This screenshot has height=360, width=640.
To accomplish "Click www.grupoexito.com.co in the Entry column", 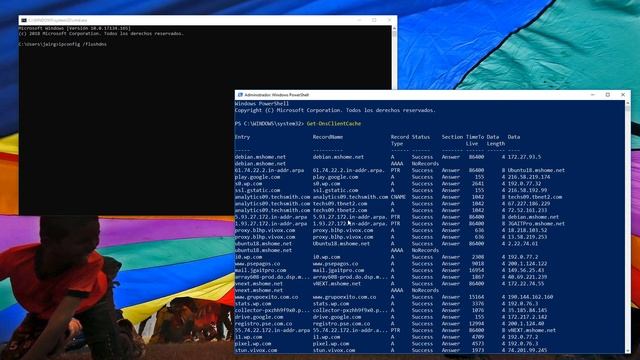I will tap(267, 297).
